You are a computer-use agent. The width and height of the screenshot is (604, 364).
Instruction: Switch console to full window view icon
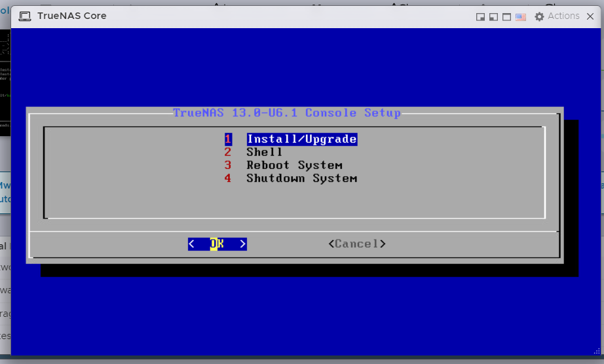click(x=506, y=17)
